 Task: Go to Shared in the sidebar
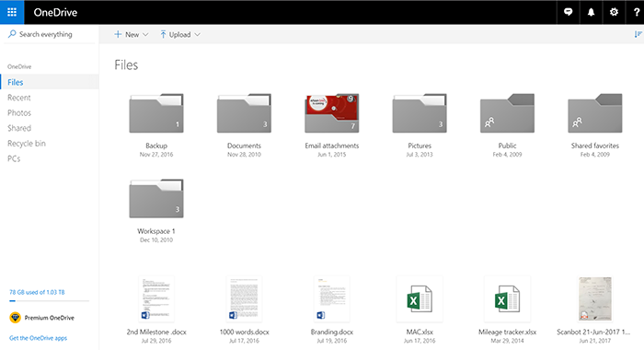point(19,128)
